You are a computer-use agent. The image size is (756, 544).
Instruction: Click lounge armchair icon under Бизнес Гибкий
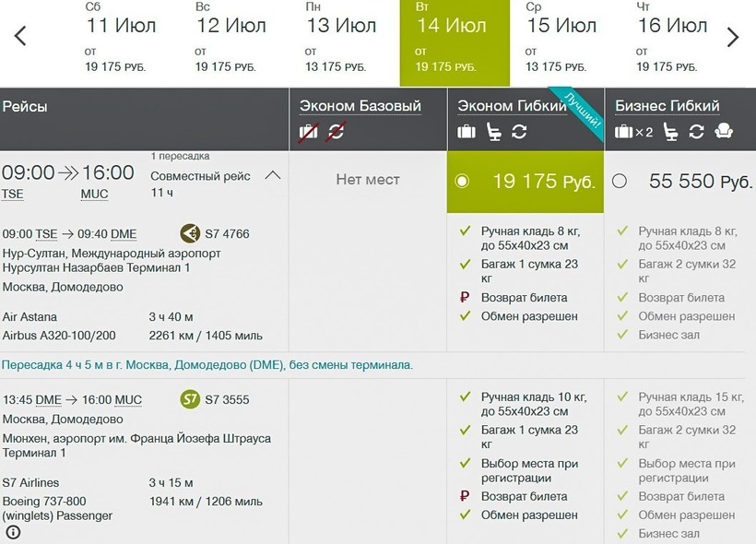[724, 132]
